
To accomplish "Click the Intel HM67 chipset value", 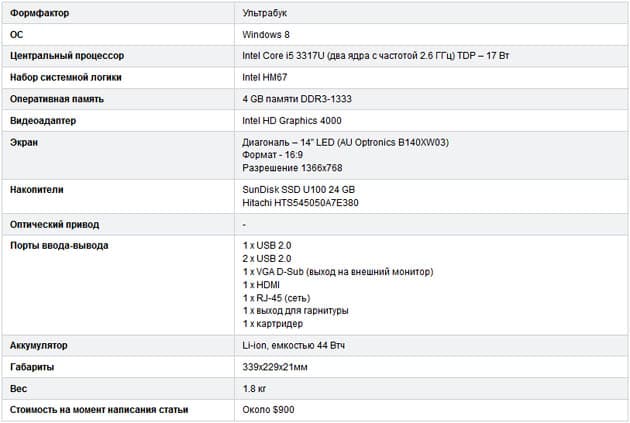I will [264, 77].
